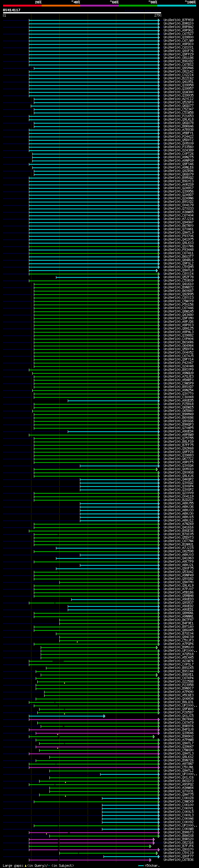Click the query name AV414117
Image resolution: width=199 pixels, height=868 pixels.
[x=12, y=10]
